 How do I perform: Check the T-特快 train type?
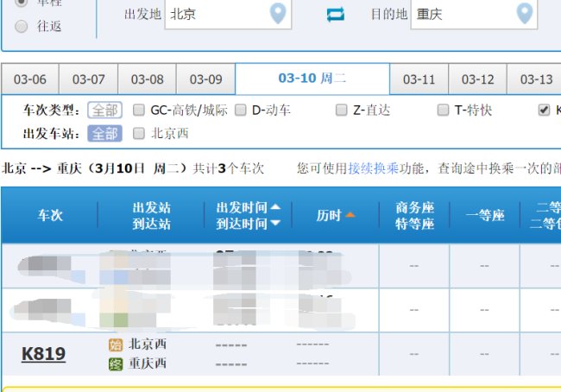[x=443, y=110]
